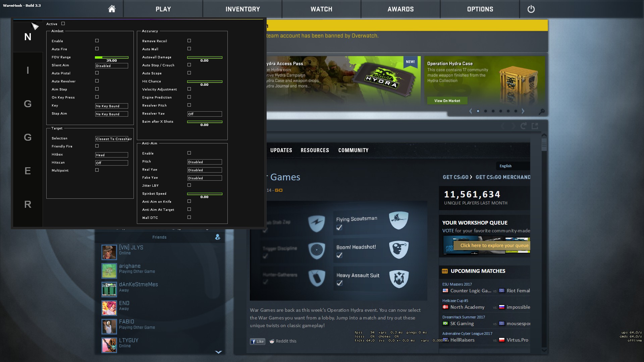Toggle Friendly Fire checkbox
This screenshot has width=644, height=362.
97,146
